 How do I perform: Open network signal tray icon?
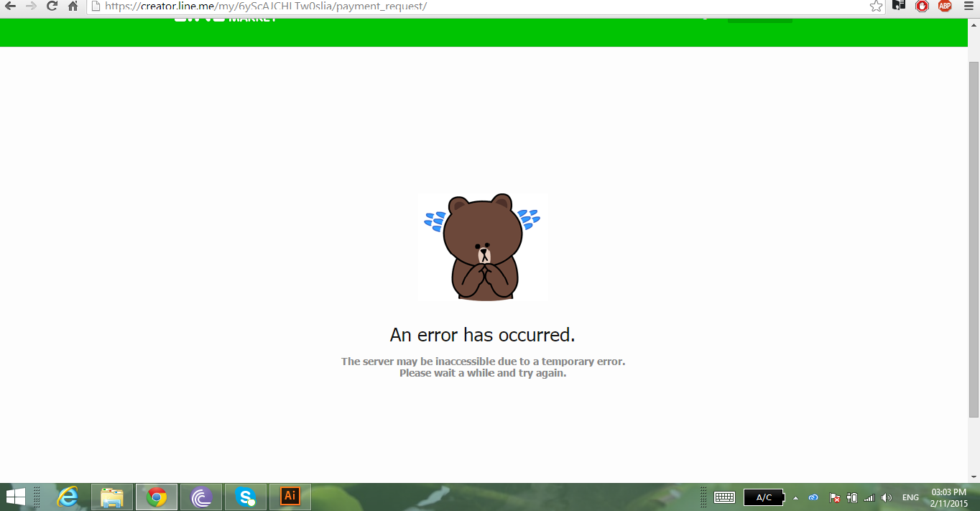point(869,497)
